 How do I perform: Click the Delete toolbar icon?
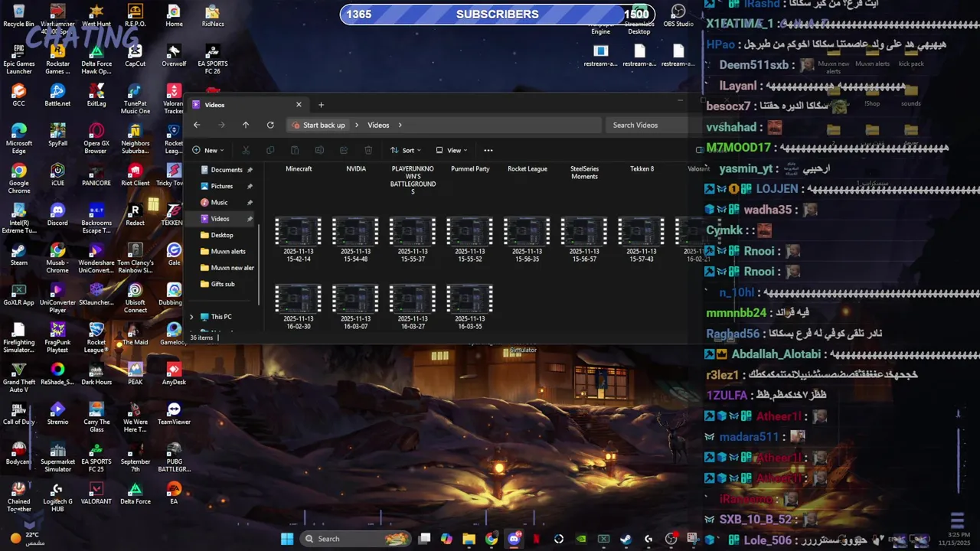pyautogui.click(x=368, y=150)
